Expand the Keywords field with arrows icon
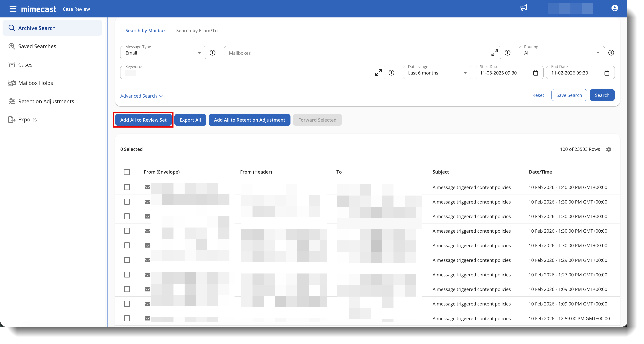 pos(378,73)
